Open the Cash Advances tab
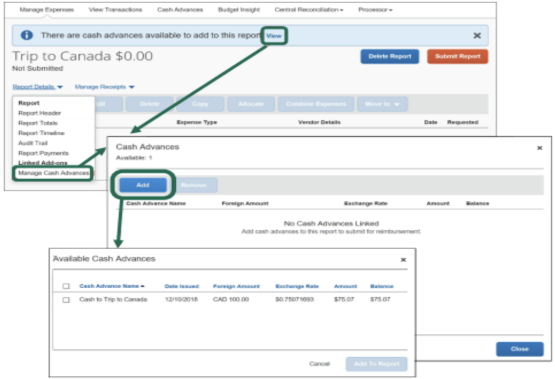Screen dimensions: 555x379 coord(180,10)
